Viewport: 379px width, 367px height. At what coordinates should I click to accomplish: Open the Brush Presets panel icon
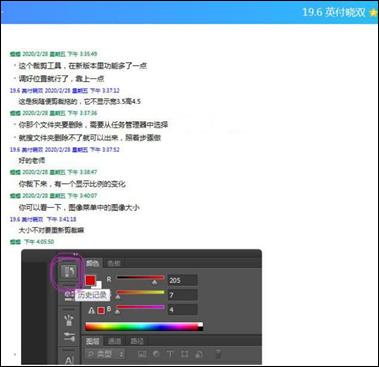coord(69,319)
